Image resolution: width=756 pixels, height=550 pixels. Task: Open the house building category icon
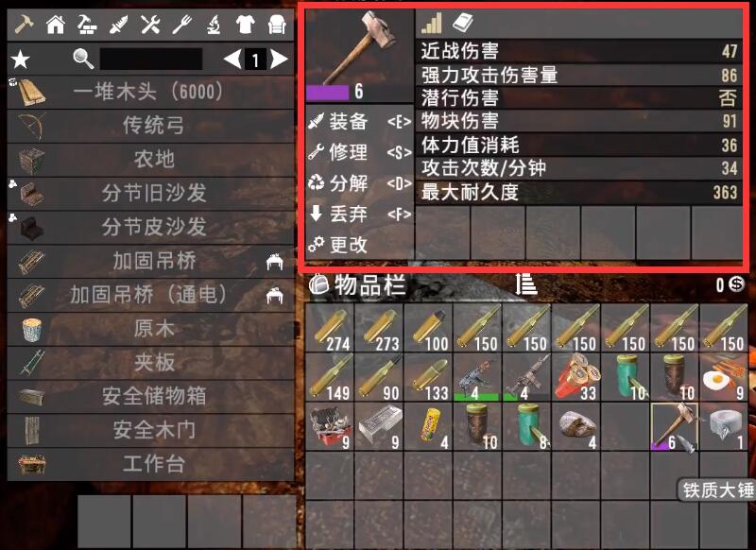coord(56,24)
